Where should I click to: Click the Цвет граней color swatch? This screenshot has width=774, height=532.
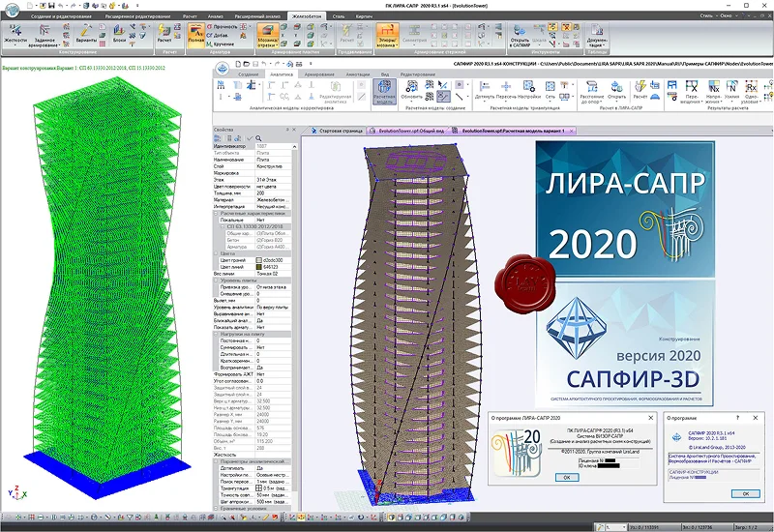(258, 260)
